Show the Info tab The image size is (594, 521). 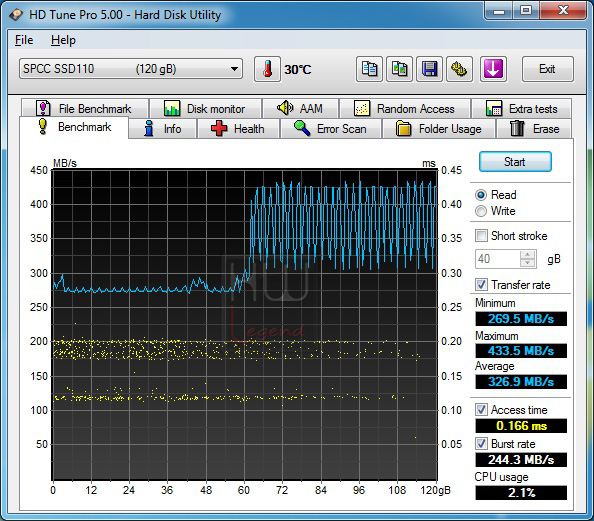[x=163, y=129]
